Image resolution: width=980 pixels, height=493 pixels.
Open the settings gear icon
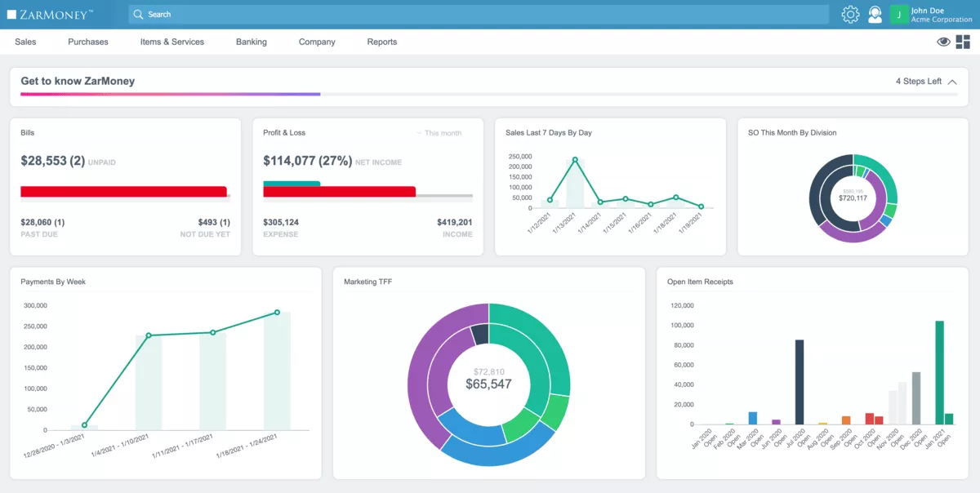coord(849,14)
